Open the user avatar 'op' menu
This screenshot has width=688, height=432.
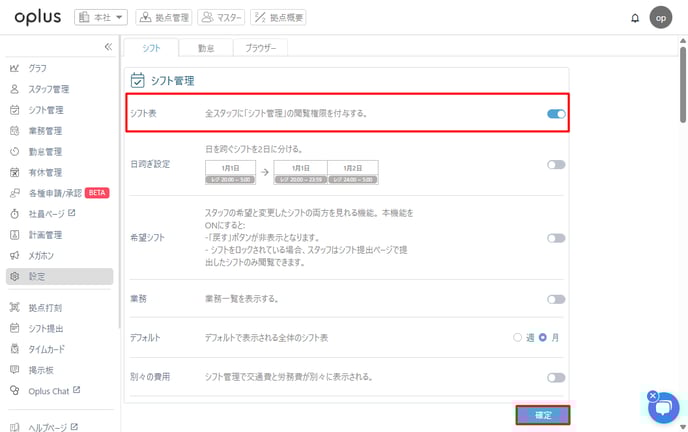661,18
